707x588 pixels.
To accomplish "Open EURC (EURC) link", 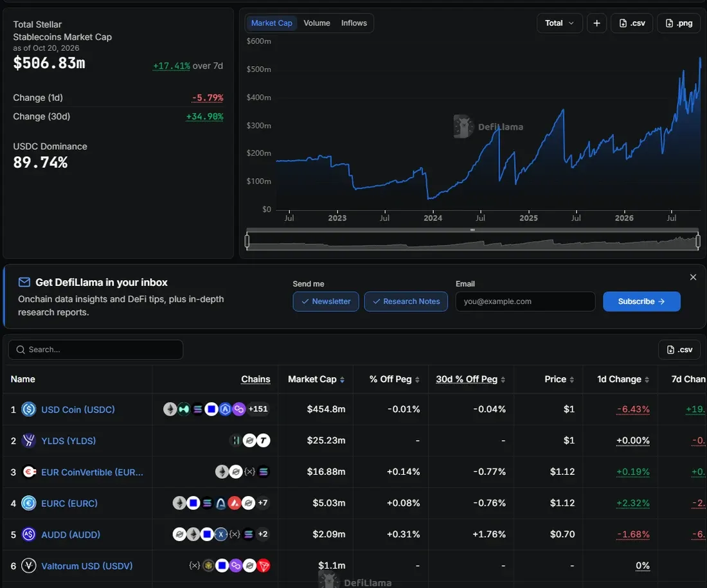I will (x=69, y=503).
